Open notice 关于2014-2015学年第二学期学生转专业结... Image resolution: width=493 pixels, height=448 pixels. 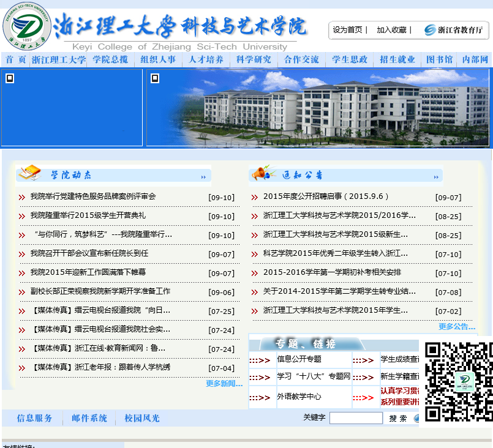click(x=339, y=291)
